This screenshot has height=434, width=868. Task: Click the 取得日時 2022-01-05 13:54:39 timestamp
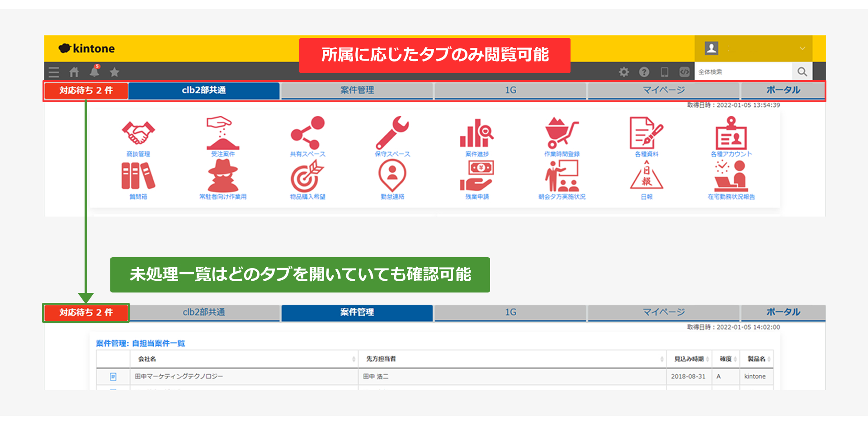(733, 105)
